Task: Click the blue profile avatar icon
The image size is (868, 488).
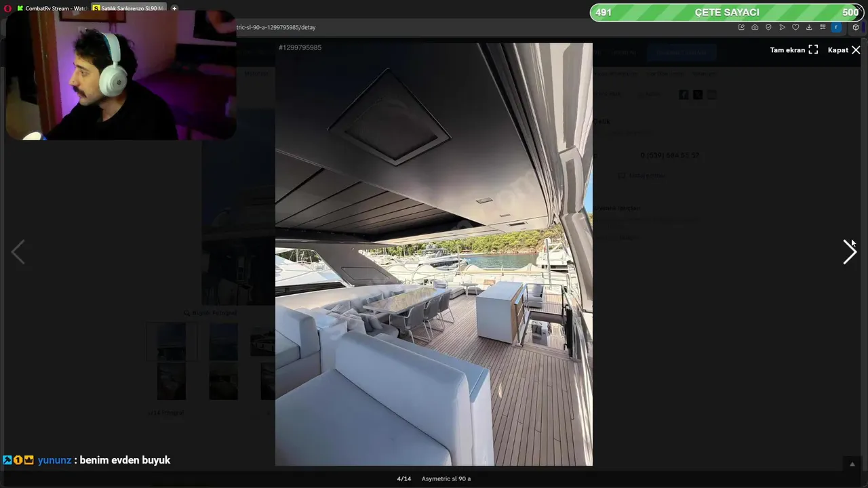Action: coord(836,27)
